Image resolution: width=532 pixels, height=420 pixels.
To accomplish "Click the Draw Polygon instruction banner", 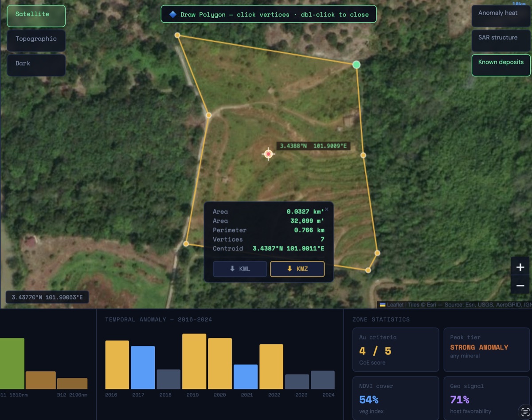I will (269, 14).
